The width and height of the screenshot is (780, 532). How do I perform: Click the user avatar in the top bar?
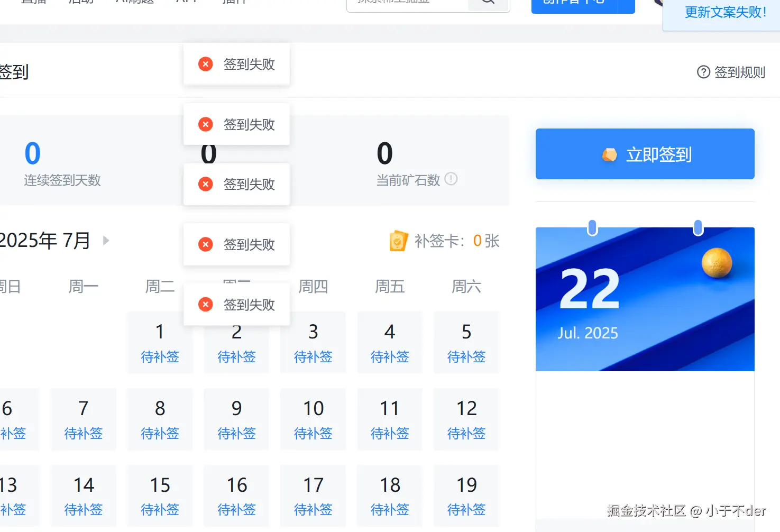pos(657,3)
